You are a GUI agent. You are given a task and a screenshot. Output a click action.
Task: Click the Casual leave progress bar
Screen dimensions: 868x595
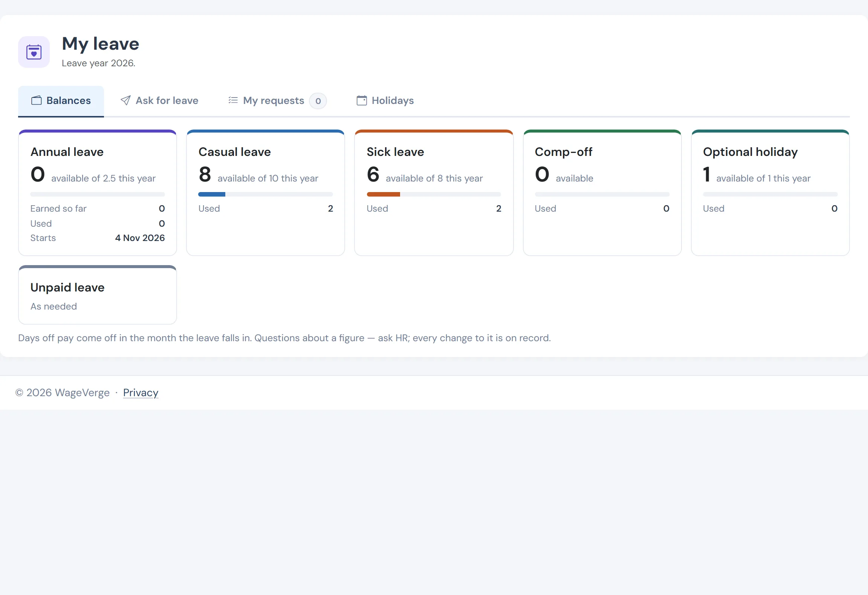(x=266, y=194)
